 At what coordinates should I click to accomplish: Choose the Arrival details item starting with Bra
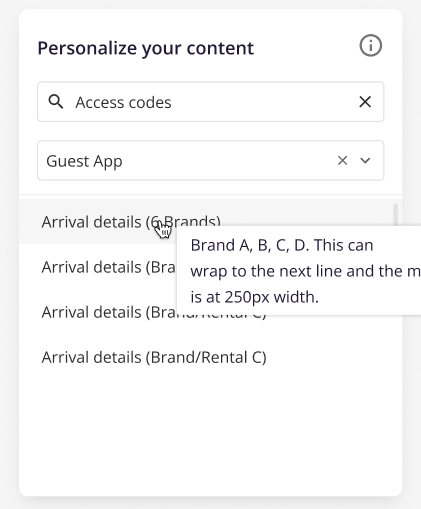(x=108, y=267)
